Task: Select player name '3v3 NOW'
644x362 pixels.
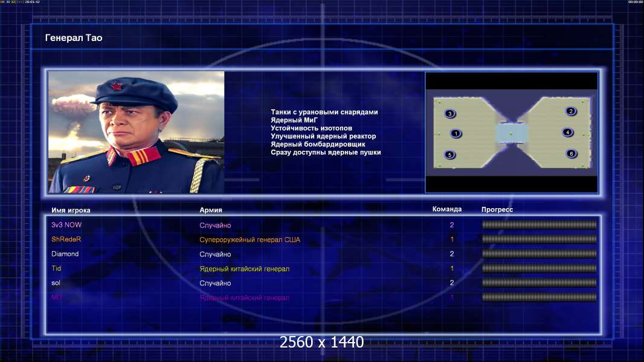Action: tap(66, 224)
